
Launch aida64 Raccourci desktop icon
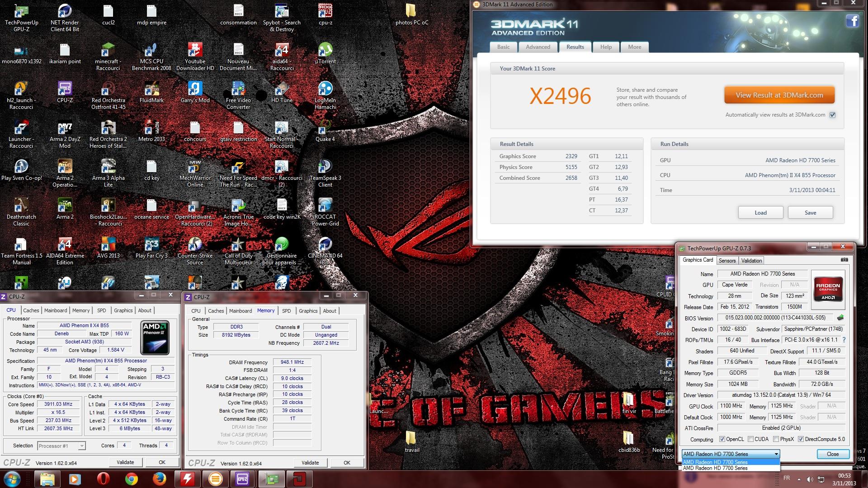click(x=282, y=57)
